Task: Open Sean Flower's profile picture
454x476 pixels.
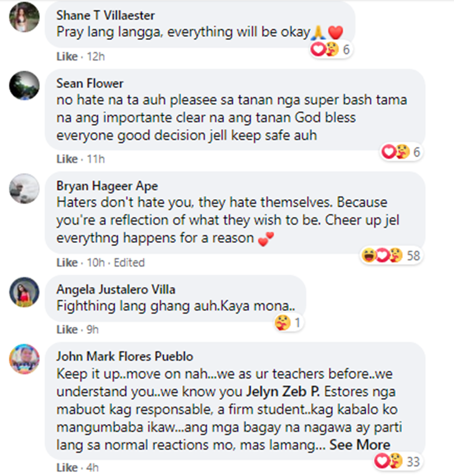Action: coord(24,85)
